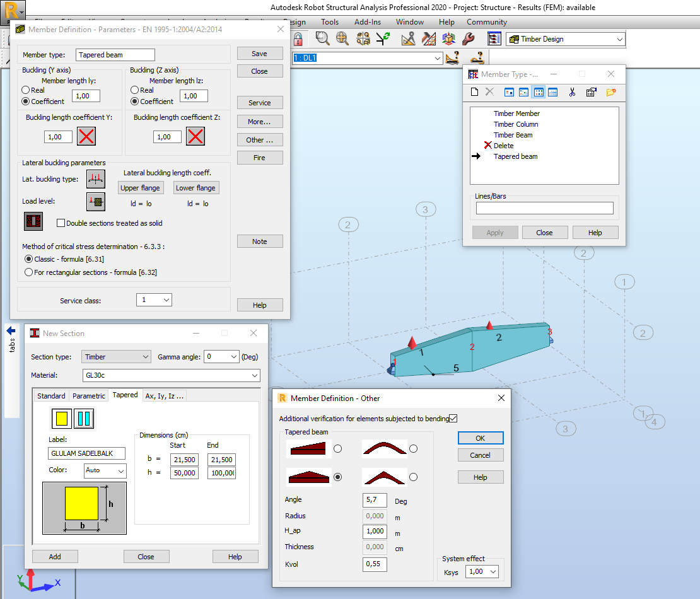Select the yellow solid section shape icon
Image resolution: width=700 pixels, height=599 pixels.
click(x=62, y=419)
